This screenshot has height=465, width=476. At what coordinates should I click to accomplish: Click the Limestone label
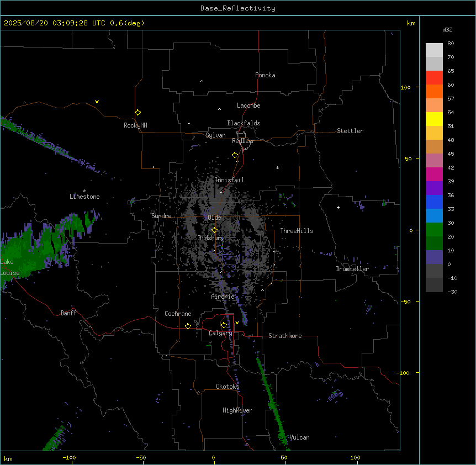pyautogui.click(x=84, y=197)
